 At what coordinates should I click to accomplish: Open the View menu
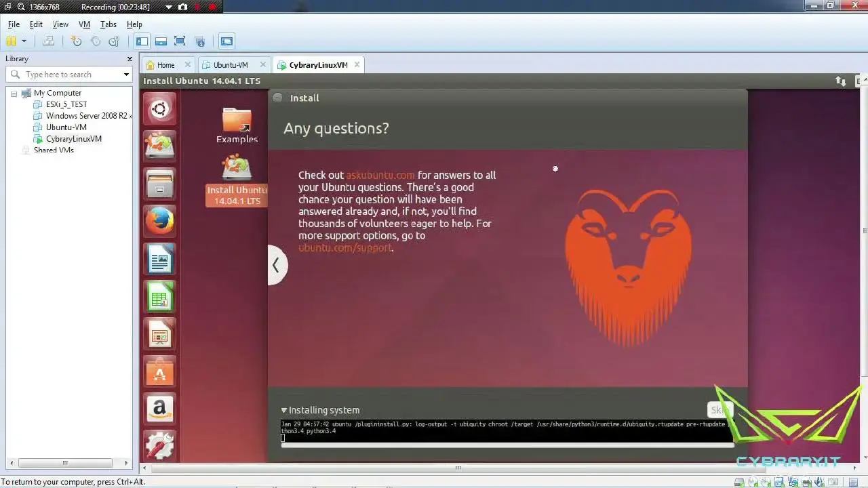click(x=60, y=24)
